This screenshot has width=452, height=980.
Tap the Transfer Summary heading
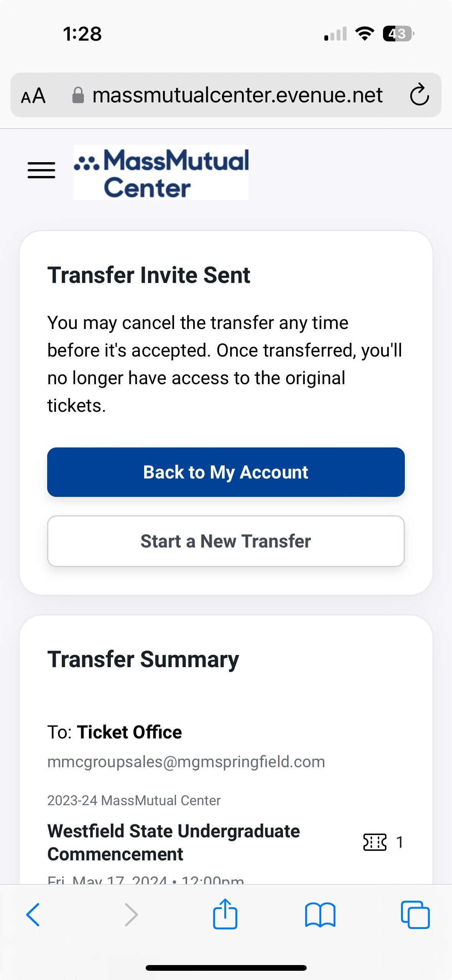coord(143,659)
